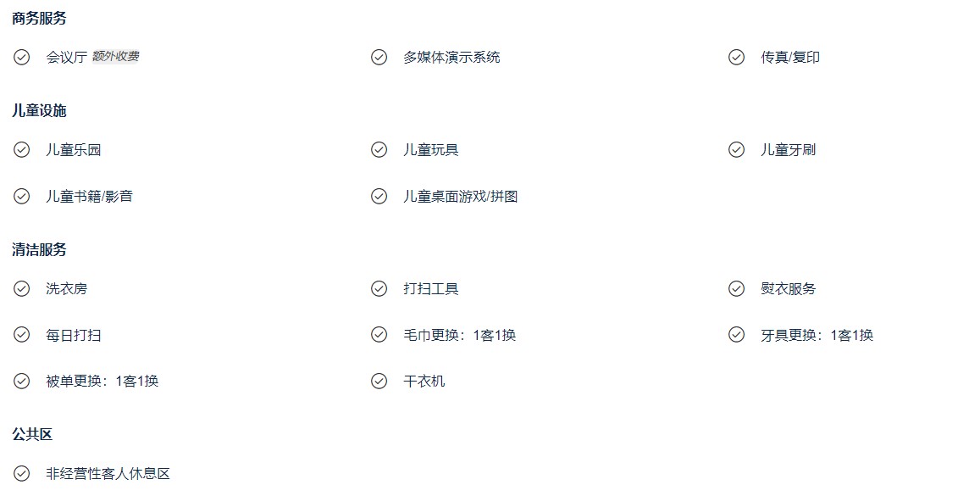Click check icon next to 多媒体演示系统
The width and height of the screenshot is (980, 496).
click(379, 57)
